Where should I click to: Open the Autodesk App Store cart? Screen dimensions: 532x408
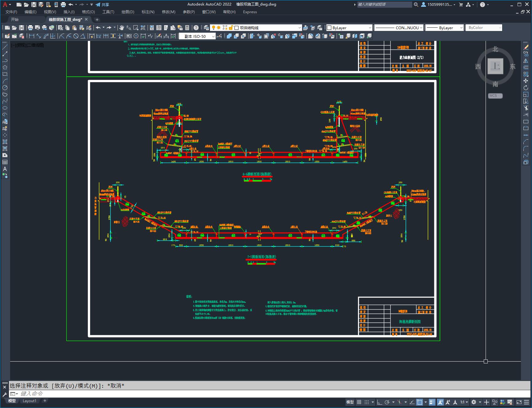(461, 4)
